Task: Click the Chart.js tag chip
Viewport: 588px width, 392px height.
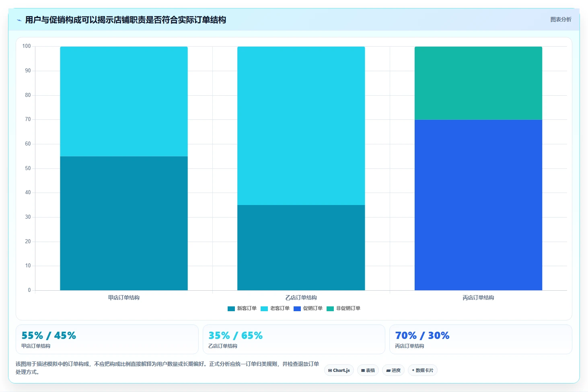Action: pos(339,370)
